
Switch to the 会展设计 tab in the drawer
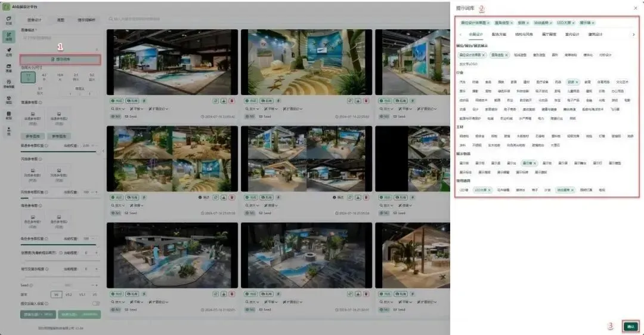click(476, 35)
